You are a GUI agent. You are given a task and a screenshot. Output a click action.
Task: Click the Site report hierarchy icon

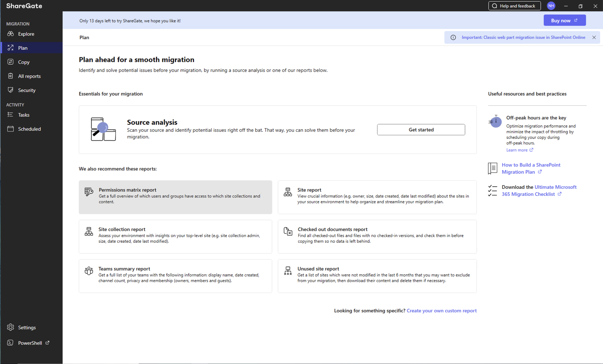(288, 192)
